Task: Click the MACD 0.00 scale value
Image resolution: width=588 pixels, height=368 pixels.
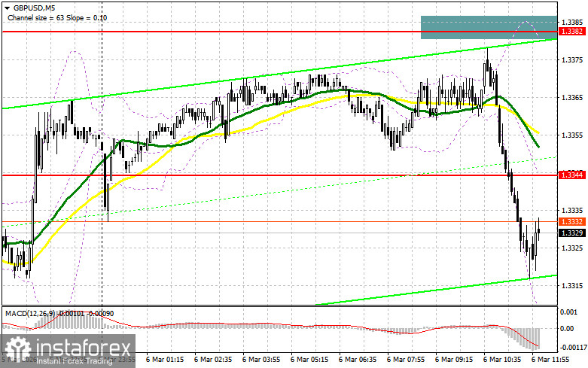Action: pyautogui.click(x=567, y=329)
